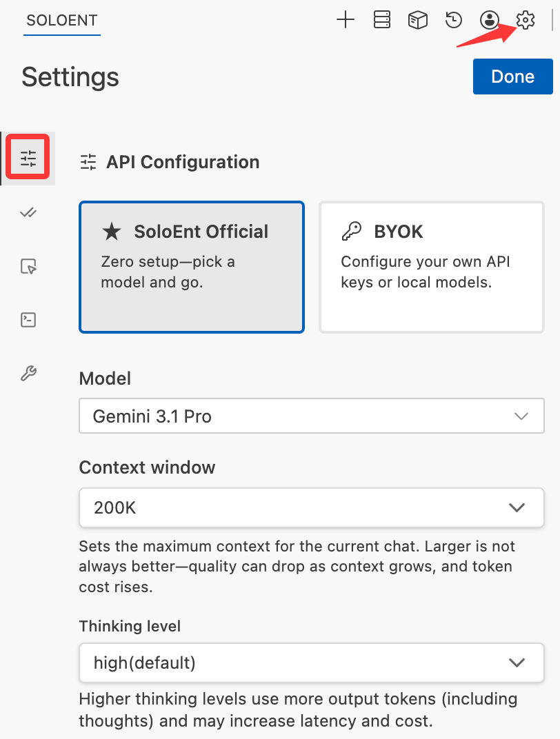
Task: Select the SoloEnt Official provider card
Action: [192, 267]
